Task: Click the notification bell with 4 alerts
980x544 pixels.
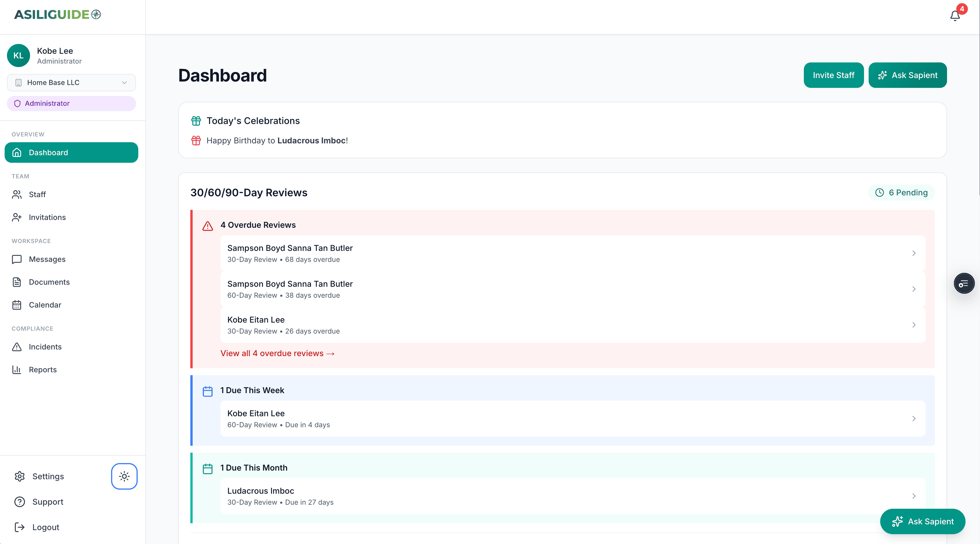Action: pyautogui.click(x=955, y=16)
